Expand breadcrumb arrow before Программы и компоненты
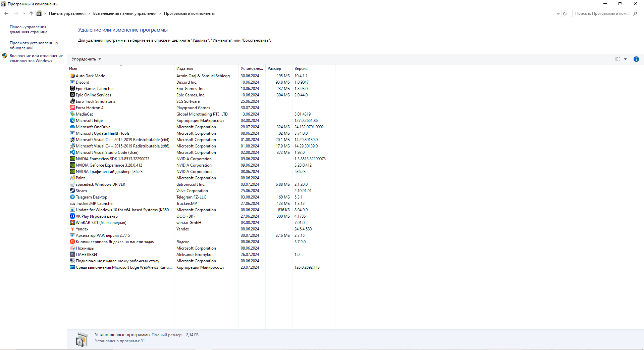Screen dimensions: 644x350 [x=160, y=13]
